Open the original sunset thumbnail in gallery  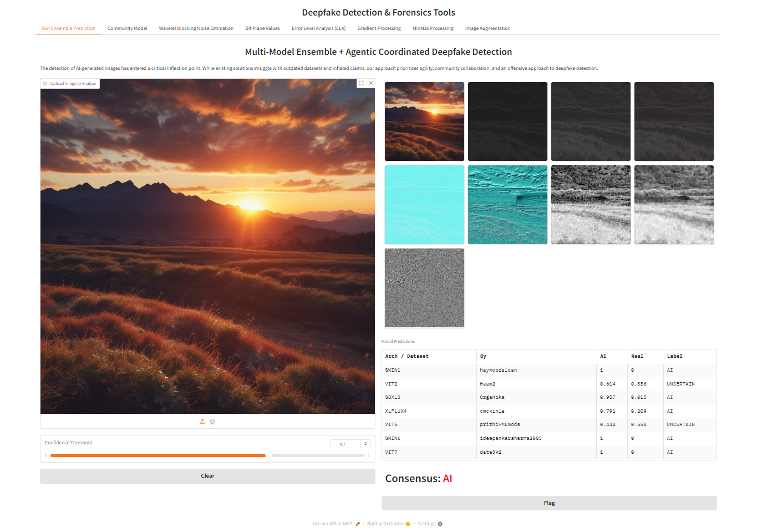[x=424, y=121]
